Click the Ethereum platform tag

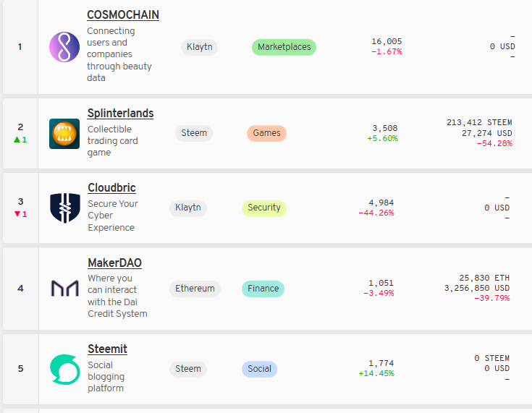[195, 289]
